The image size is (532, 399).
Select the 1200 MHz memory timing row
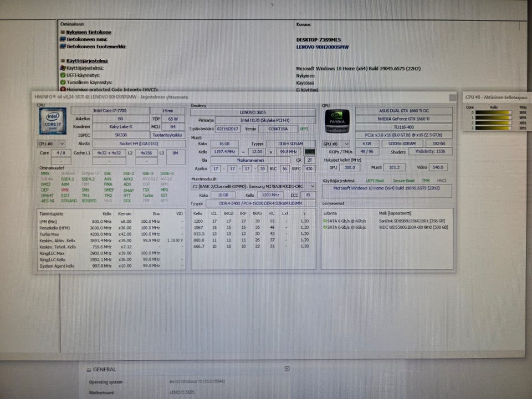click(x=253, y=221)
